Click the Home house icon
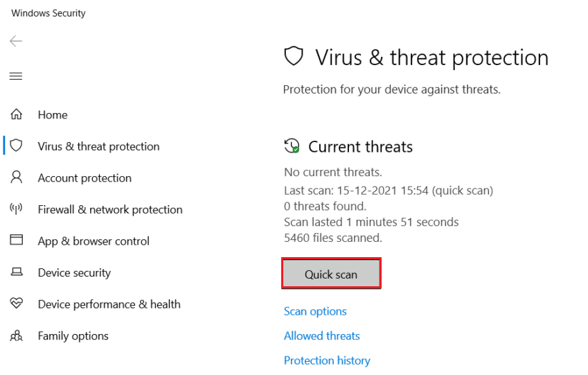 pos(16,115)
